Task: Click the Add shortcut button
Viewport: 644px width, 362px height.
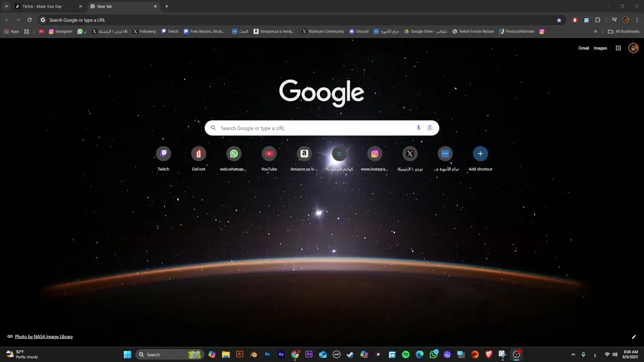Action: pos(480,159)
